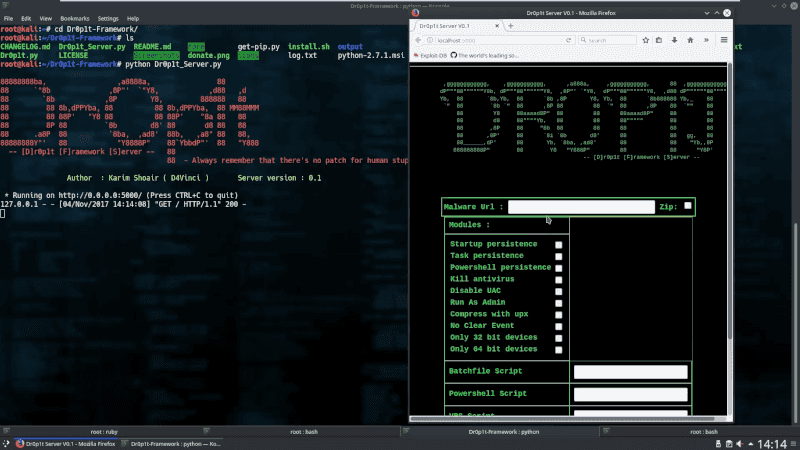Show more toolbar items chevron in Firefox
Image resolution: width=800 pixels, height=450 pixels.
click(706, 40)
